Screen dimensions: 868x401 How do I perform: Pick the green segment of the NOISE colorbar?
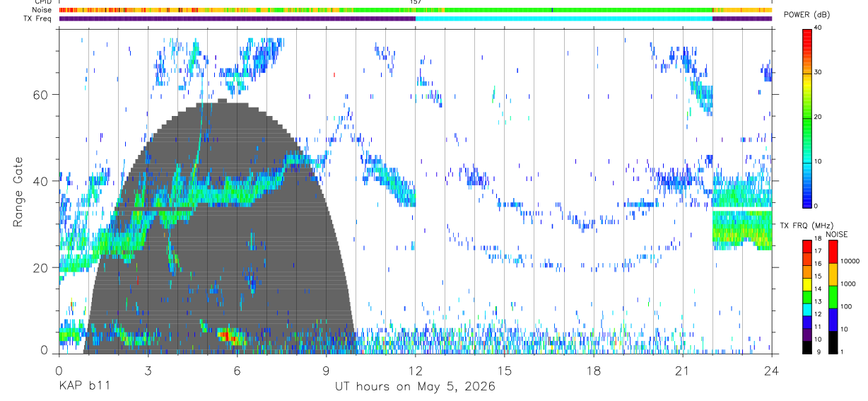pos(832,296)
